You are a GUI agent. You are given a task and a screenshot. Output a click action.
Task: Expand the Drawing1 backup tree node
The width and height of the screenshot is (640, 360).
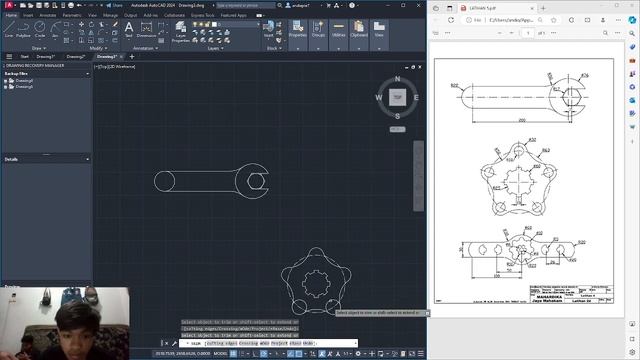pos(5,81)
